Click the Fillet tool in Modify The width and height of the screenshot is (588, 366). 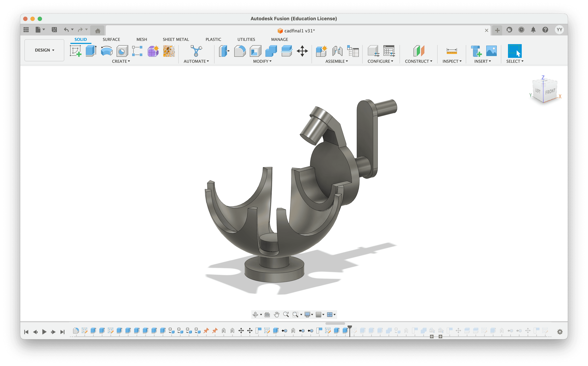(240, 51)
